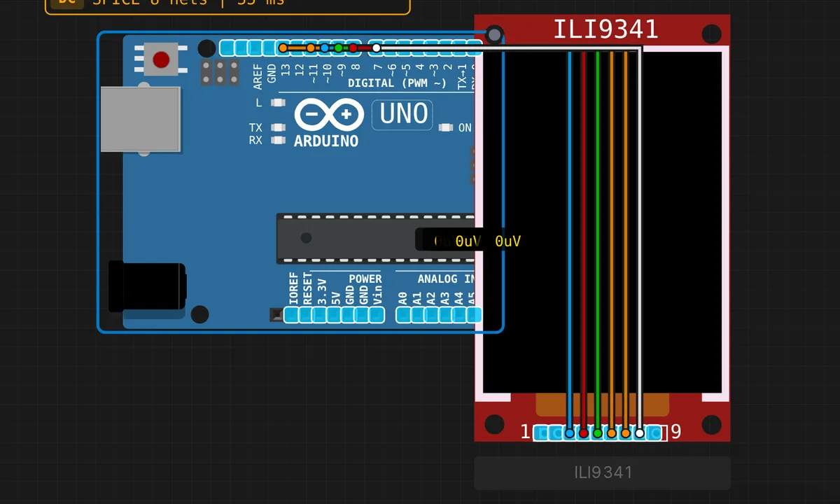Click the ILI9341 title on the display board
Image resolution: width=840 pixels, height=504 pixels.
(605, 29)
